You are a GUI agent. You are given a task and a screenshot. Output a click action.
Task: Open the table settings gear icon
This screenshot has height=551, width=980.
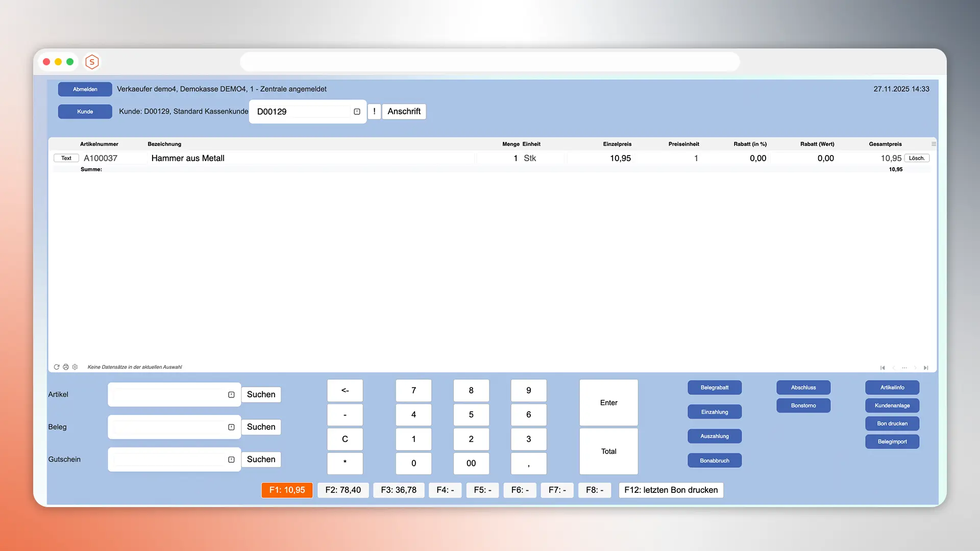tap(75, 367)
